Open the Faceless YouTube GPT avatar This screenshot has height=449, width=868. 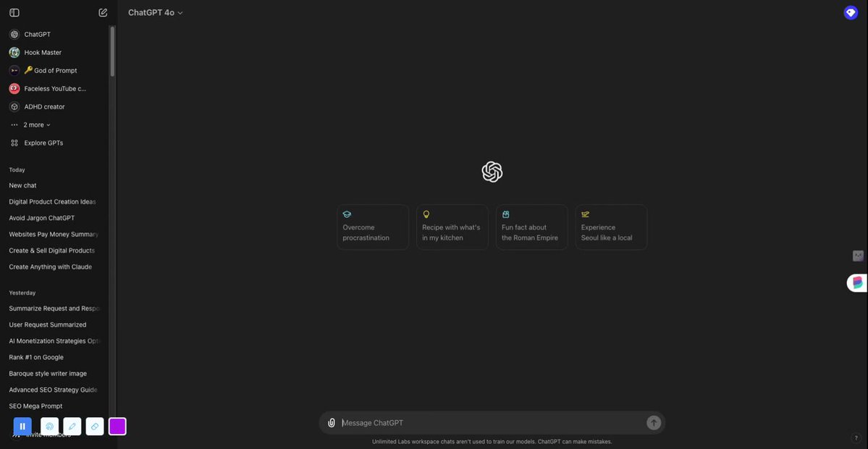tap(14, 88)
